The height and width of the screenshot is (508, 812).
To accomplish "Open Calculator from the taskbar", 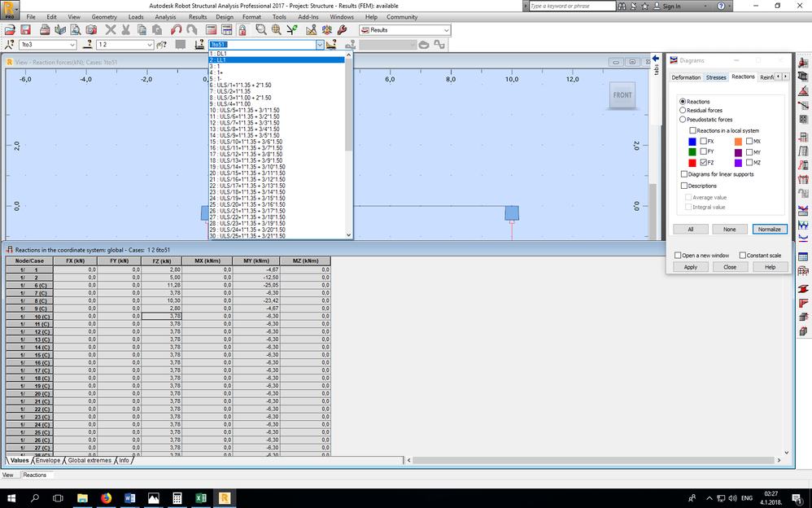I will tap(177, 498).
